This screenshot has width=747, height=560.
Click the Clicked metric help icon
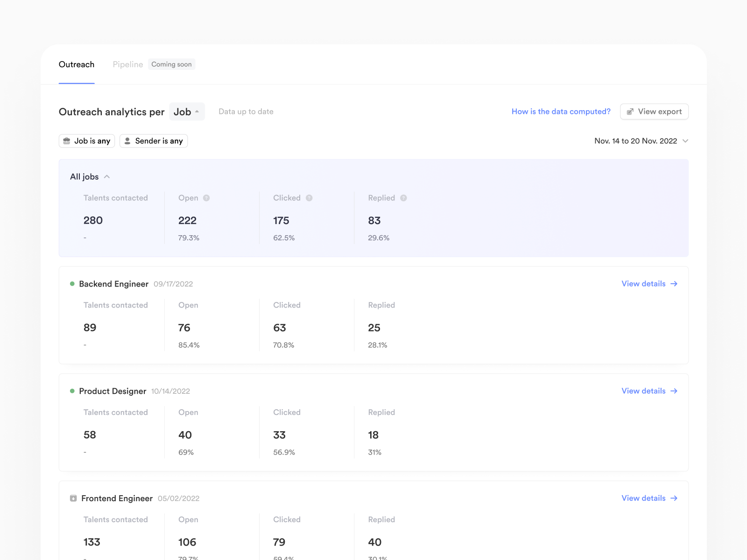(309, 198)
